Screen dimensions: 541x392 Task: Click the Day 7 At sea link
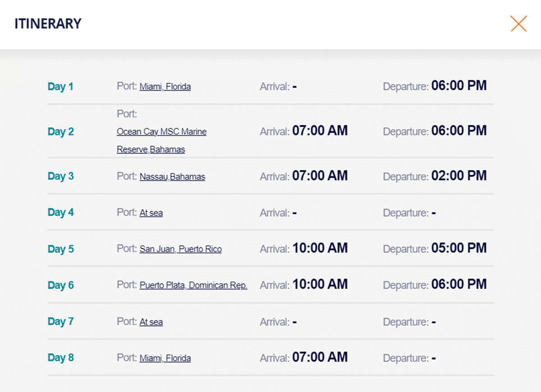click(x=151, y=322)
